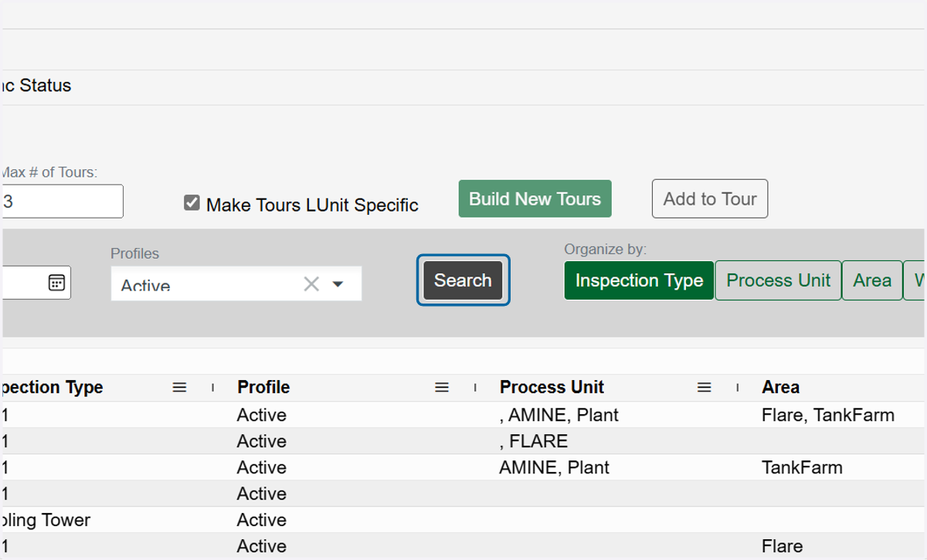The width and height of the screenshot is (927, 560).
Task: Select the Cooling Tower row's Inspection Type cell
Action: coord(46,520)
